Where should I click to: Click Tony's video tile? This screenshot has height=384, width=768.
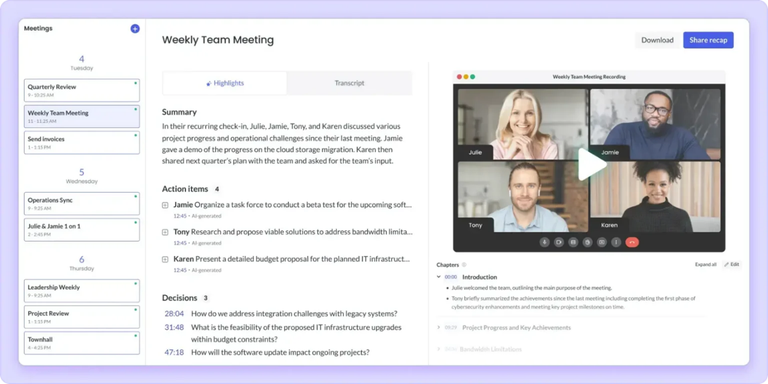(522, 197)
